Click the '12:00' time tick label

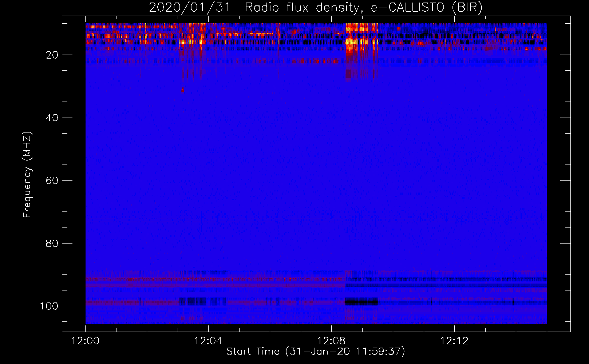(86, 341)
